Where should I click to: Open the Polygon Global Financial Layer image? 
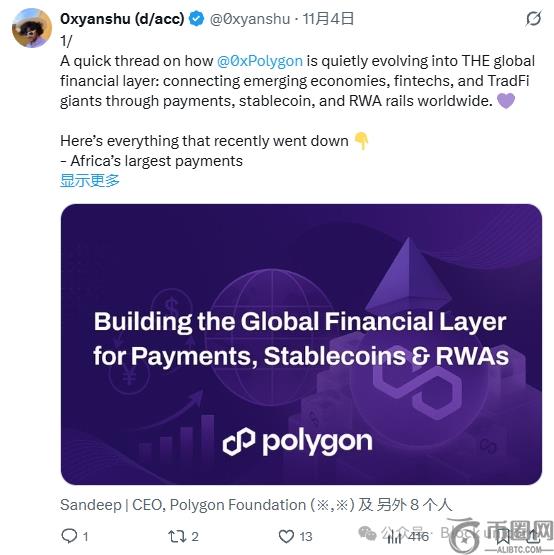pyautogui.click(x=301, y=344)
